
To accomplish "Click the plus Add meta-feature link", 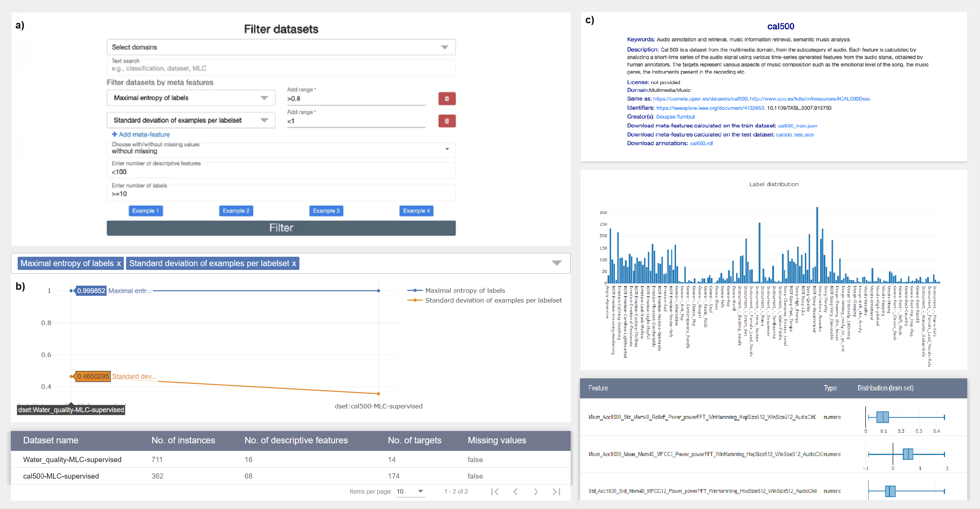I will [x=141, y=134].
